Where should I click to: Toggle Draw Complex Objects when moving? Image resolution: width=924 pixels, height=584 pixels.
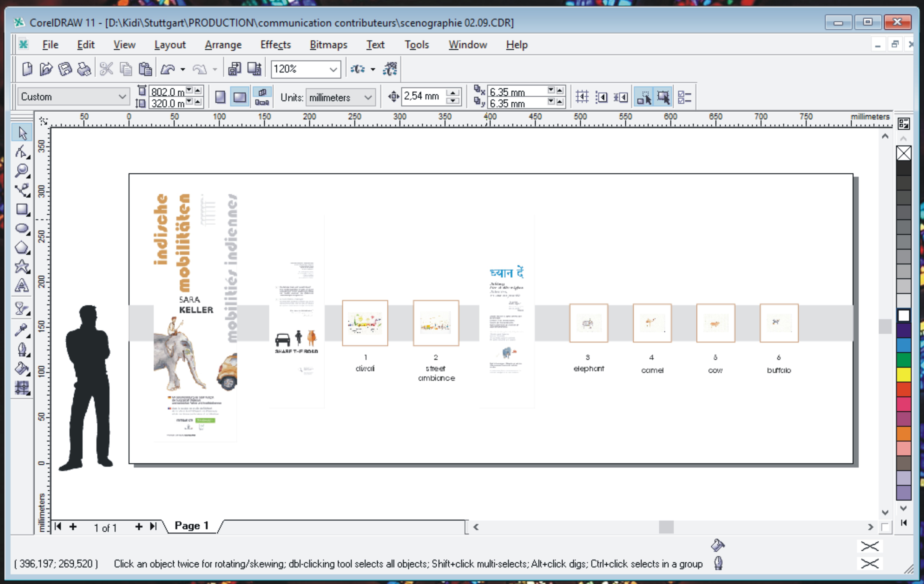pos(644,97)
